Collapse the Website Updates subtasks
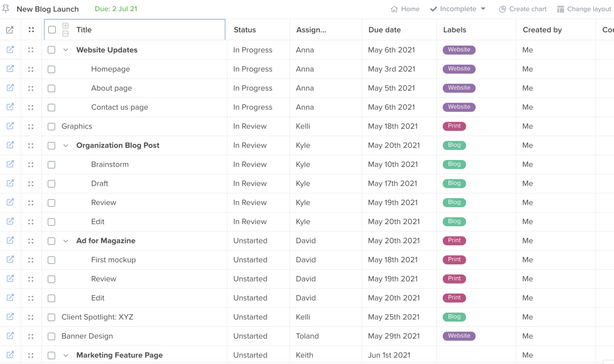Screen dimensions: 614x364 tap(66, 50)
